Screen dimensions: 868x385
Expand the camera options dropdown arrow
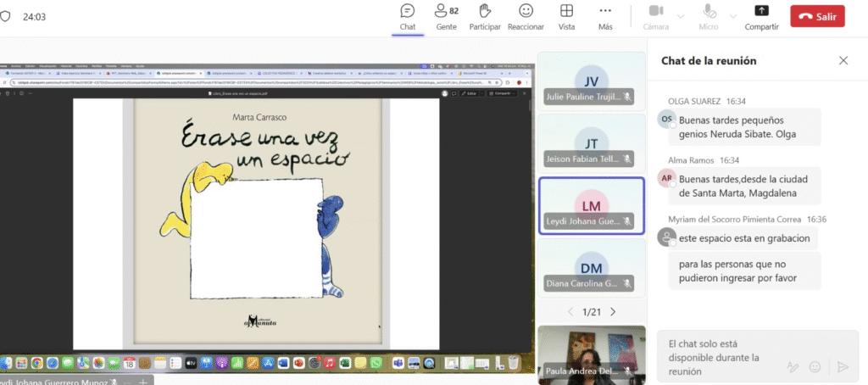(681, 17)
